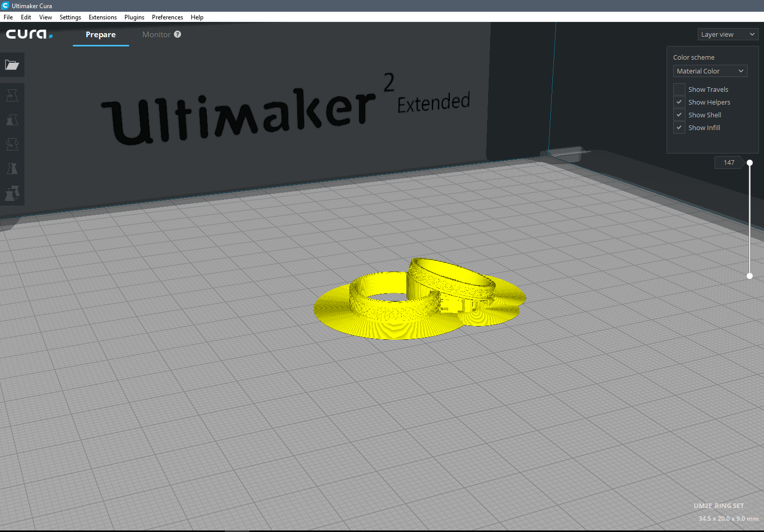The width and height of the screenshot is (764, 532).
Task: Open the Plugins menu
Action: click(x=134, y=17)
